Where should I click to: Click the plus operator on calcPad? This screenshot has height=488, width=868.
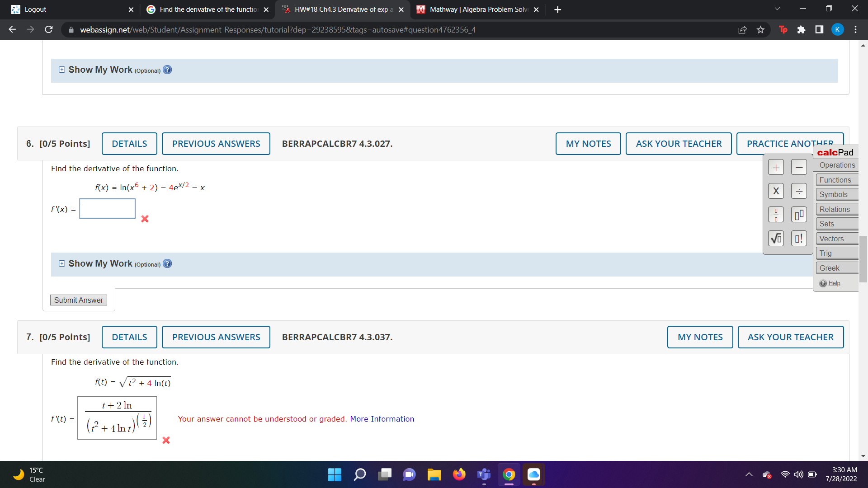tap(776, 167)
